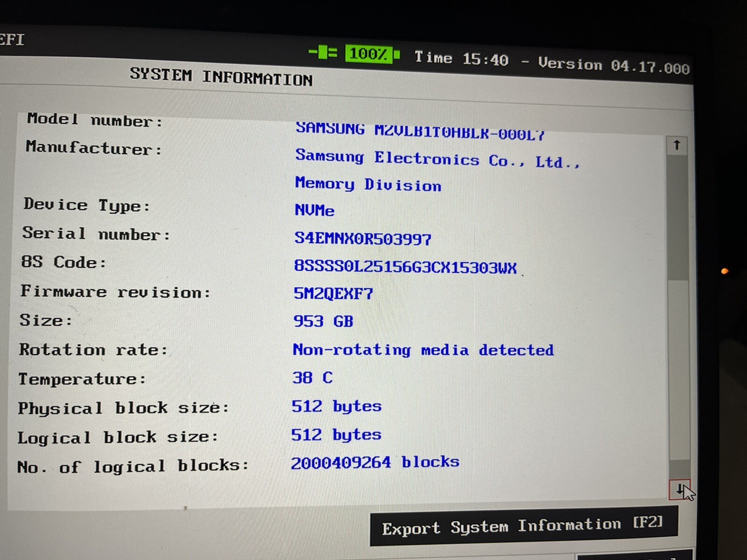Select the Memory Division line
This screenshot has width=747, height=560.
tap(368, 184)
